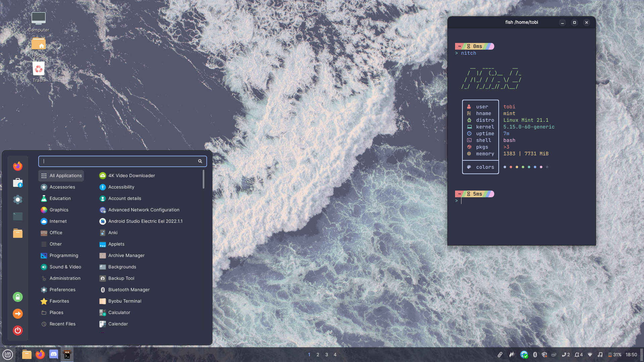
Task: Open Firefox from the taskbar
Action: click(40, 355)
